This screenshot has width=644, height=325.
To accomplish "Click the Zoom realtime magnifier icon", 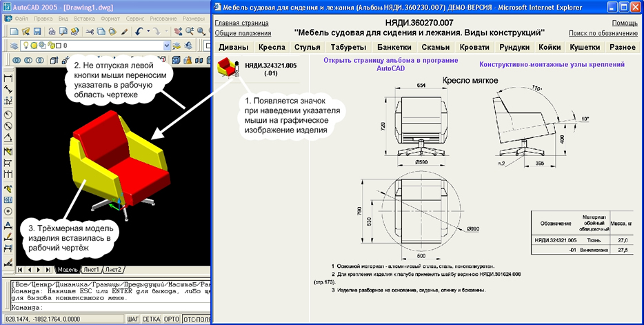I will click(x=190, y=31).
